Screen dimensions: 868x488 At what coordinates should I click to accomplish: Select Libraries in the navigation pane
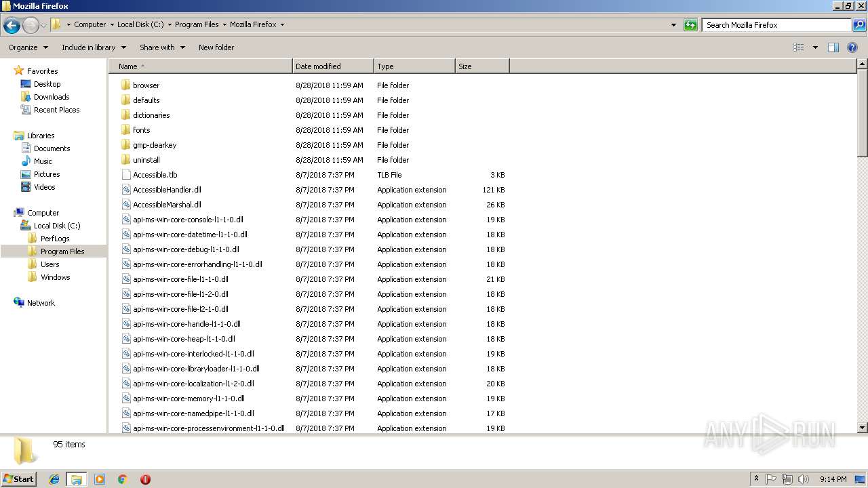41,136
